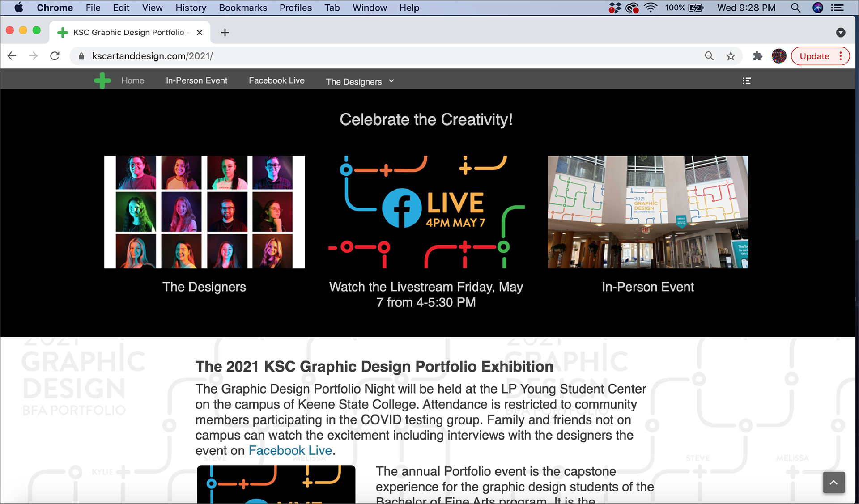Screen dimensions: 859x504
Task: Go back with the back arrow
Action: (x=12, y=56)
